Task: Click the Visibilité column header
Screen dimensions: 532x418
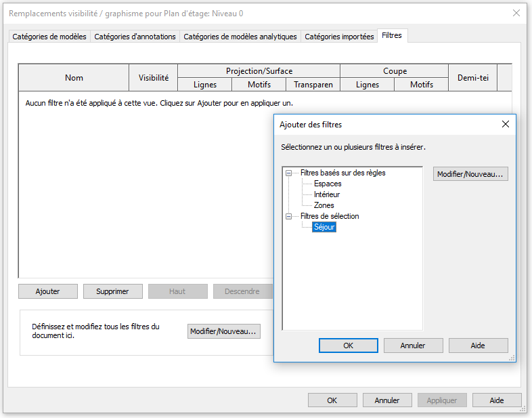Action: [154, 78]
